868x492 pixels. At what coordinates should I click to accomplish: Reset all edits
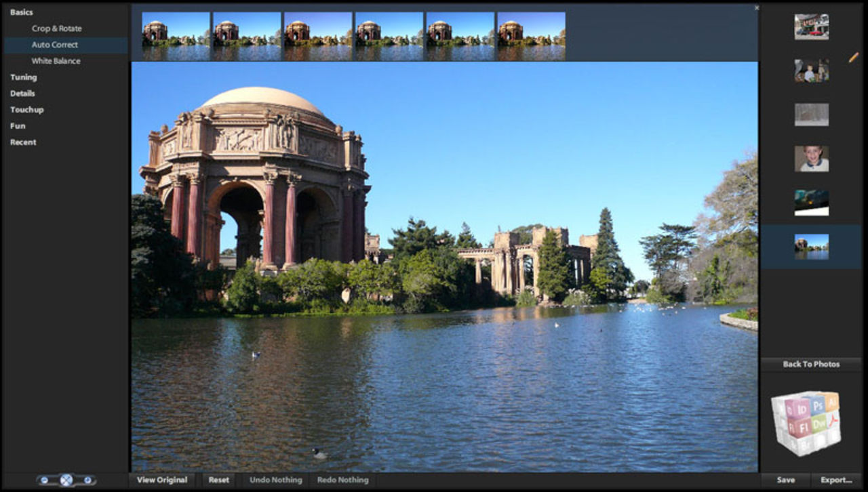[x=219, y=479]
